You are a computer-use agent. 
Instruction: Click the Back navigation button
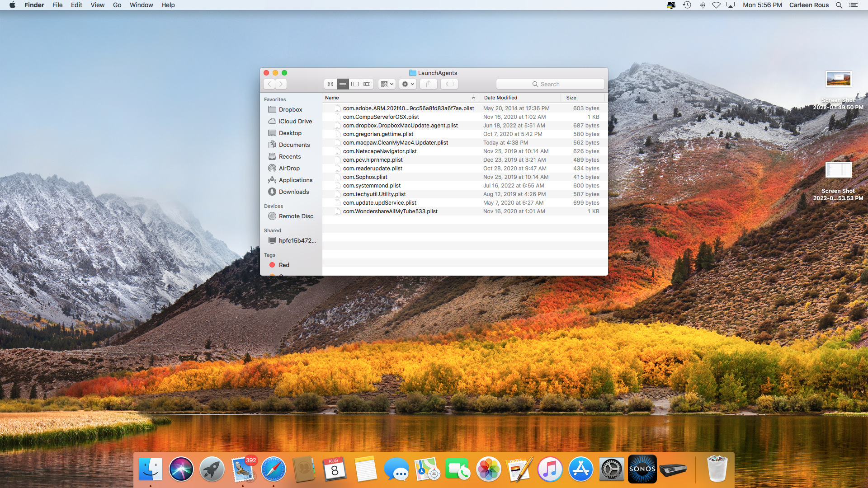269,84
